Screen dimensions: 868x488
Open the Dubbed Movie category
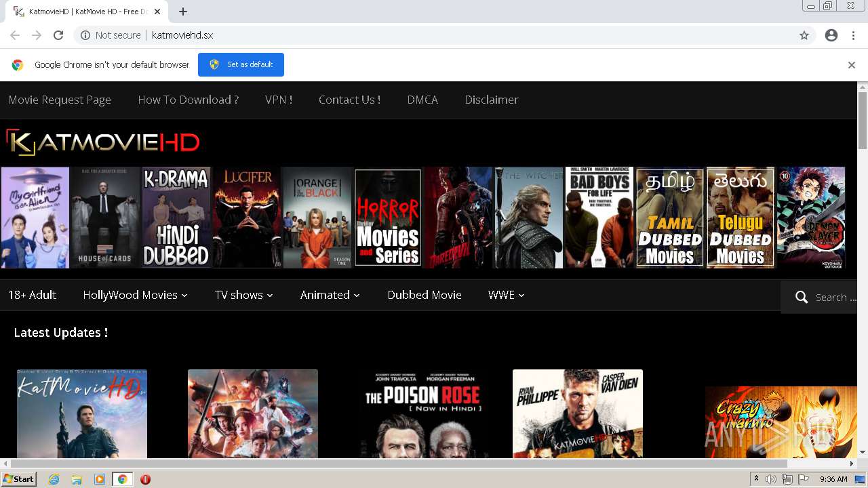coord(425,295)
